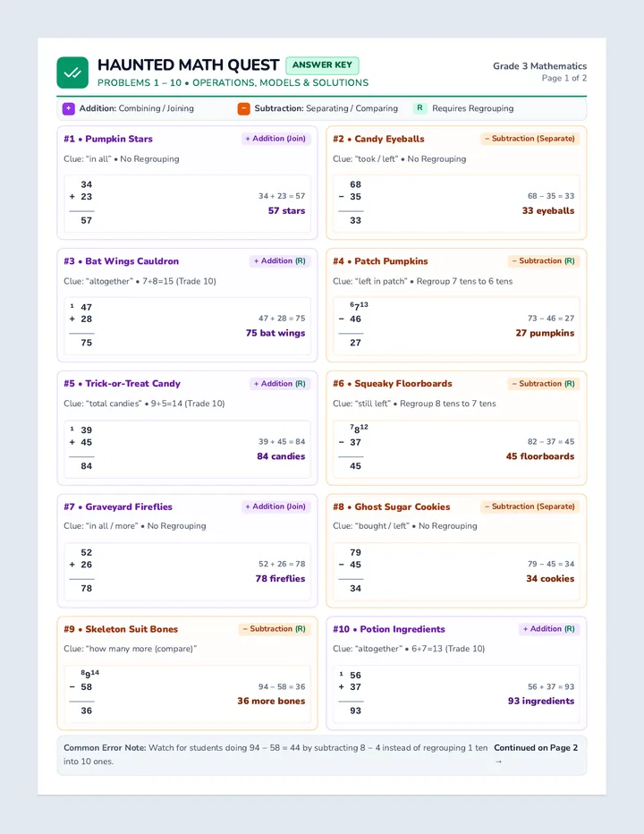The width and height of the screenshot is (644, 834).
Task: Click the Subtraction (R) tag on Squeaky Floorboards
Action: [543, 384]
